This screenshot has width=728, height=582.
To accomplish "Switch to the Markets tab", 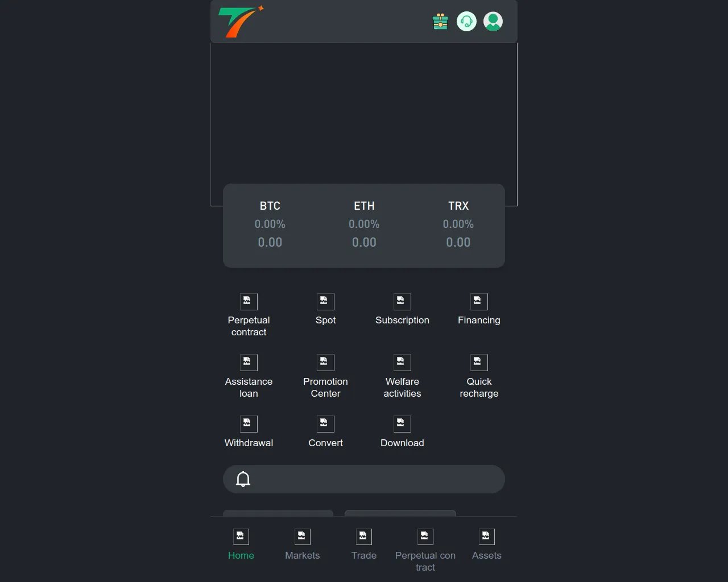I will tap(303, 544).
